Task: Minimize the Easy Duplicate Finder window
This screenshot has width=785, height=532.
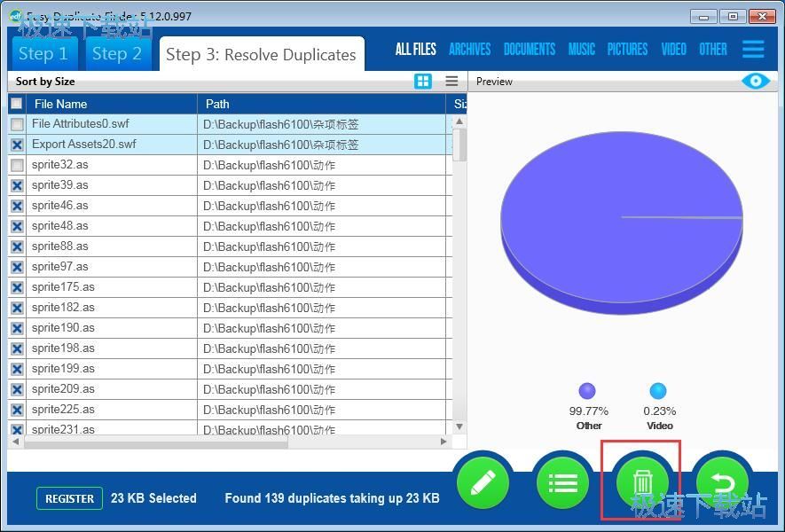Action: click(x=703, y=17)
